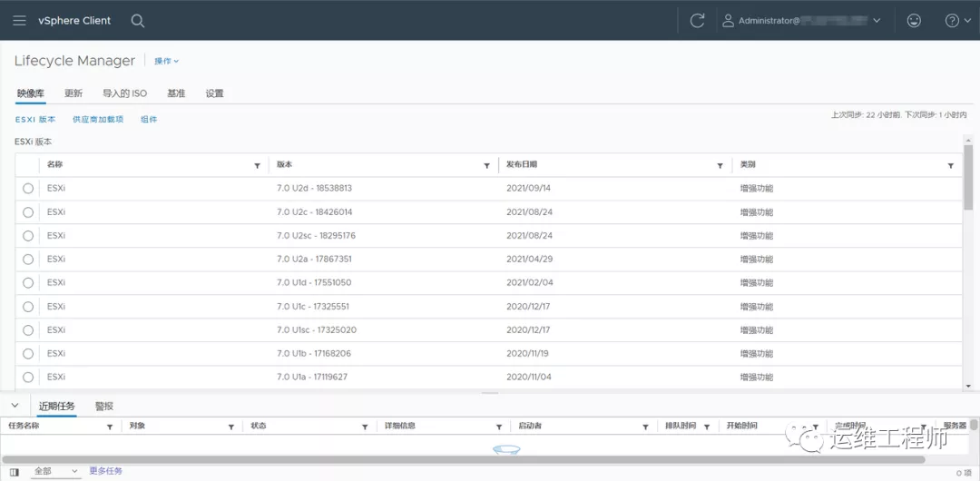Screen dimensions: 980x481
Task: Click filter icon on 版本 column
Action: [487, 166]
